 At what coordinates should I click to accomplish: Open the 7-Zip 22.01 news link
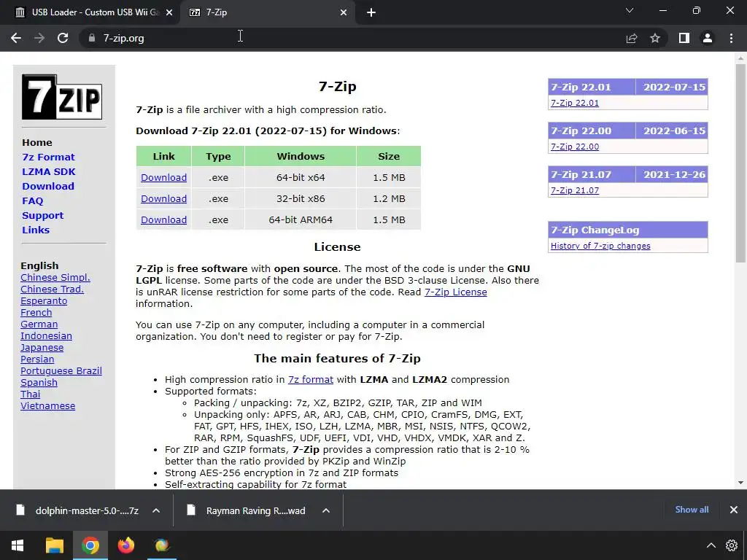click(x=575, y=103)
